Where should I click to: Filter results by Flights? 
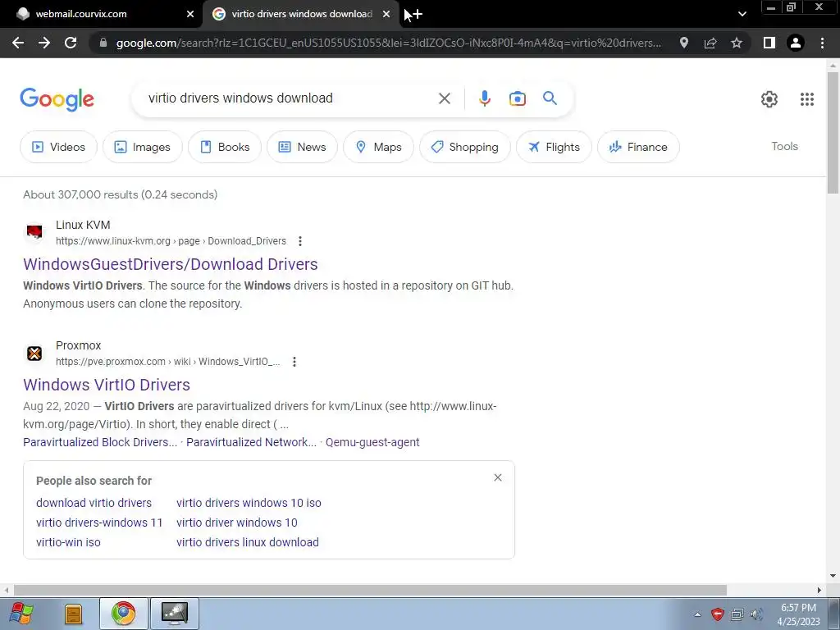click(x=554, y=147)
